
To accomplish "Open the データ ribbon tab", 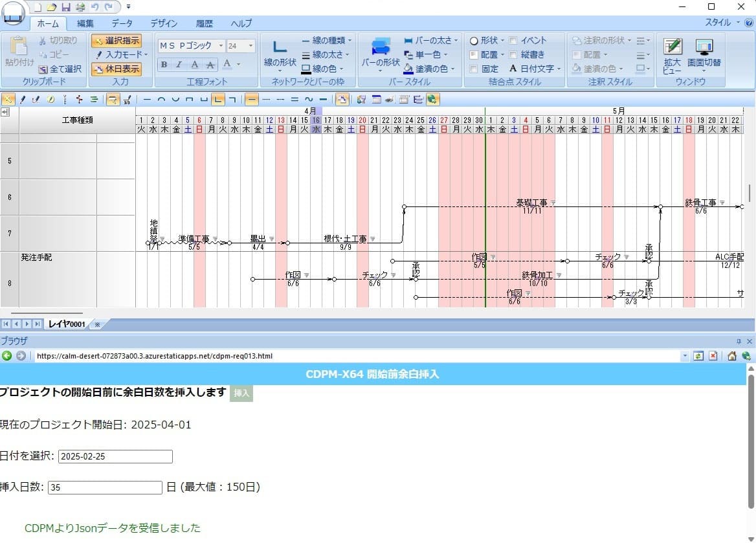I will pos(122,23).
